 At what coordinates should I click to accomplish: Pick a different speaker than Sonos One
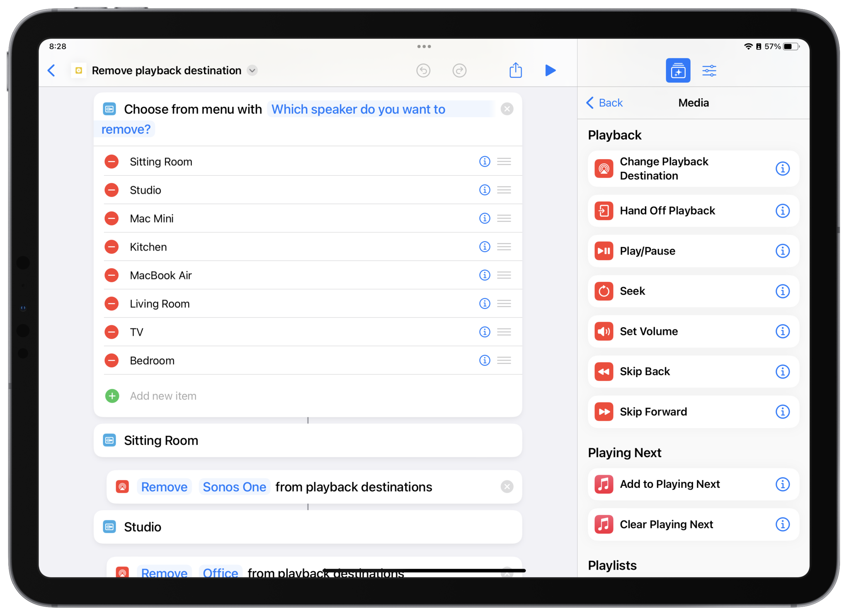pyautogui.click(x=234, y=487)
